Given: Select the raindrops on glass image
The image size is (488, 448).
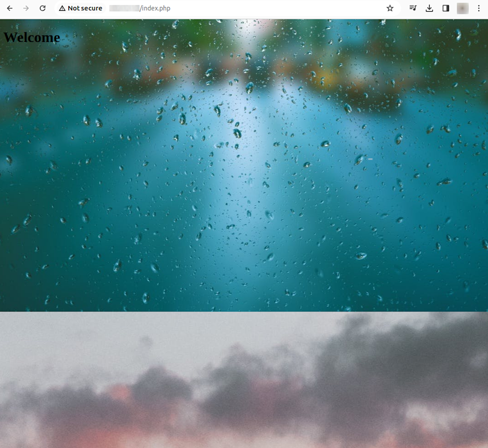Looking at the screenshot, I should pyautogui.click(x=244, y=195).
